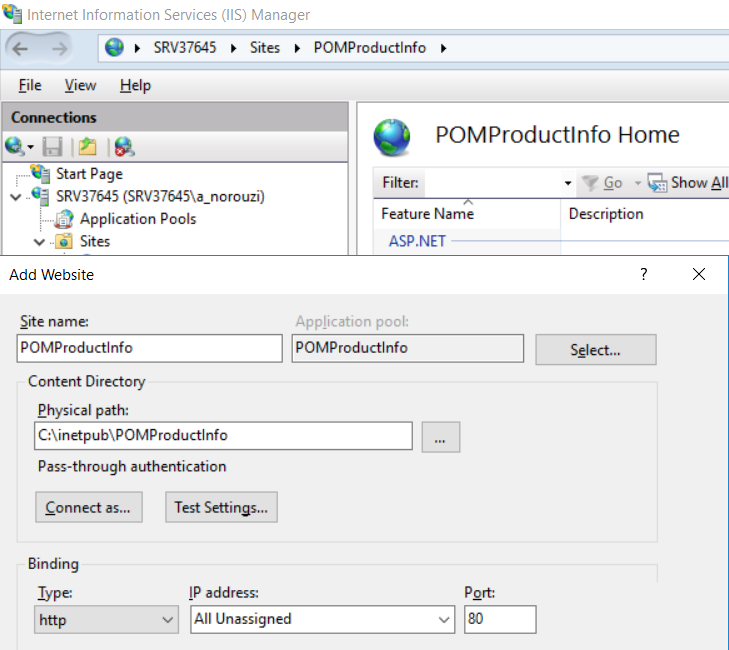Expand the arrow after POMProductInfo breadcrumb
Image resolution: width=729 pixels, height=650 pixels.
444,48
